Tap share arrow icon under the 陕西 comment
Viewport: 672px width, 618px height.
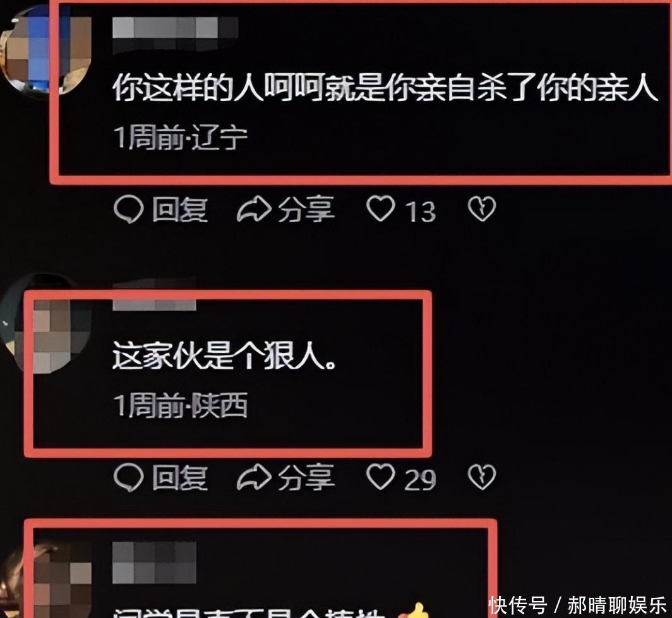coord(254,477)
